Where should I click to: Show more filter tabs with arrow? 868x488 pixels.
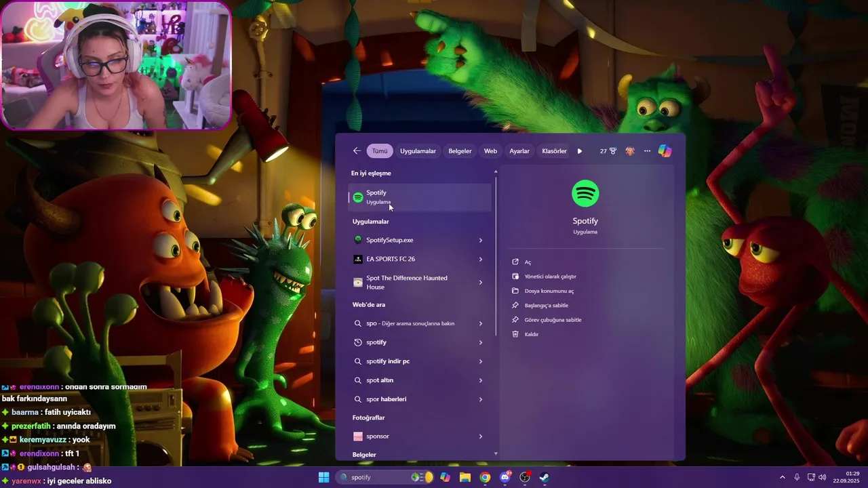pyautogui.click(x=580, y=151)
